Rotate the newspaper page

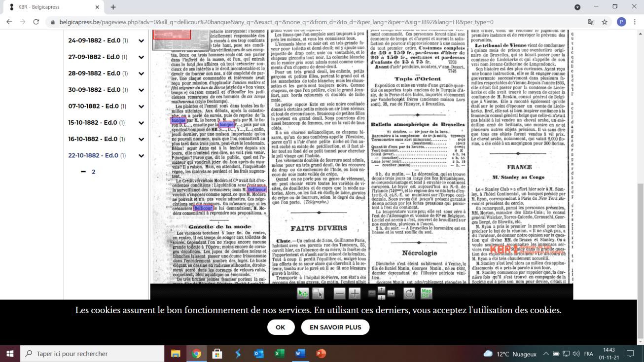409,293
